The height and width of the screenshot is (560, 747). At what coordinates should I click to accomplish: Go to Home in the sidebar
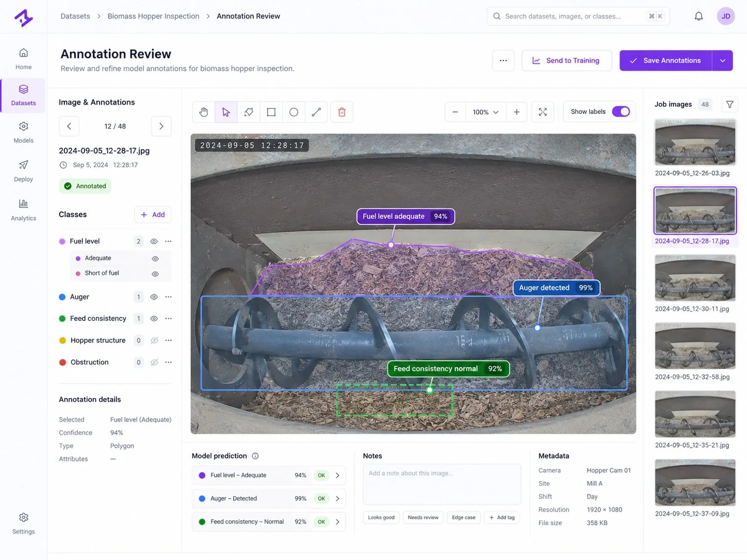click(x=23, y=59)
